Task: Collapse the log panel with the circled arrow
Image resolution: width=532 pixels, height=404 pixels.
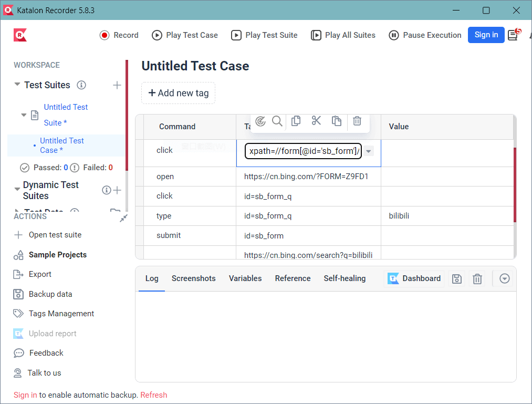Action: click(505, 279)
